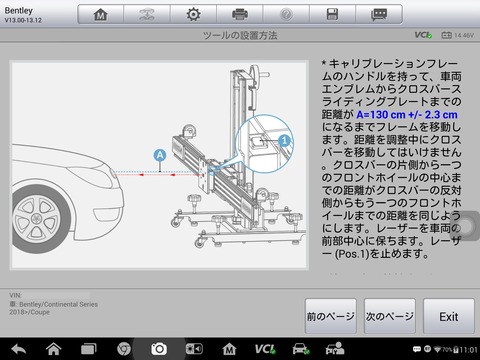The width and height of the screenshot is (480, 360).
Task: Open recent apps overview
Action: pos(89,349)
